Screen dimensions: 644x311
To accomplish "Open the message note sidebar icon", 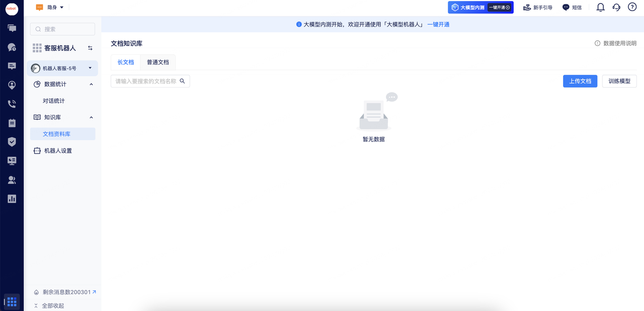I will (x=12, y=66).
